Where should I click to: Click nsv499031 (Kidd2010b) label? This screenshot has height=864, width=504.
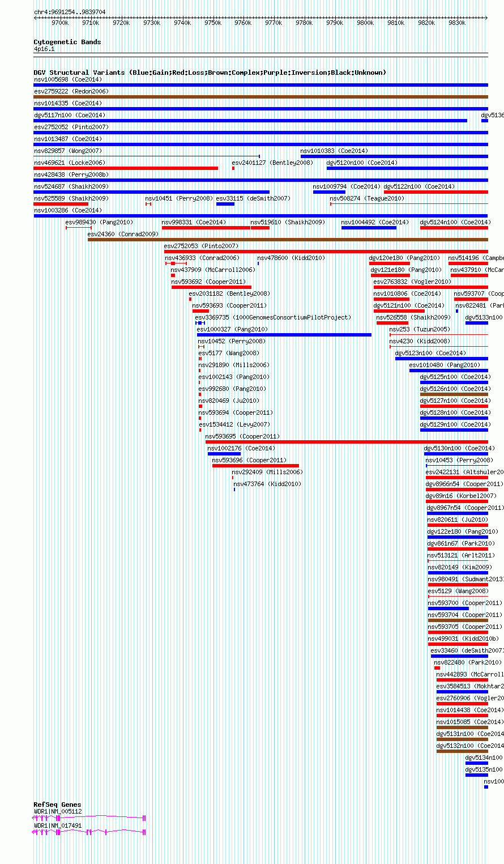click(464, 639)
